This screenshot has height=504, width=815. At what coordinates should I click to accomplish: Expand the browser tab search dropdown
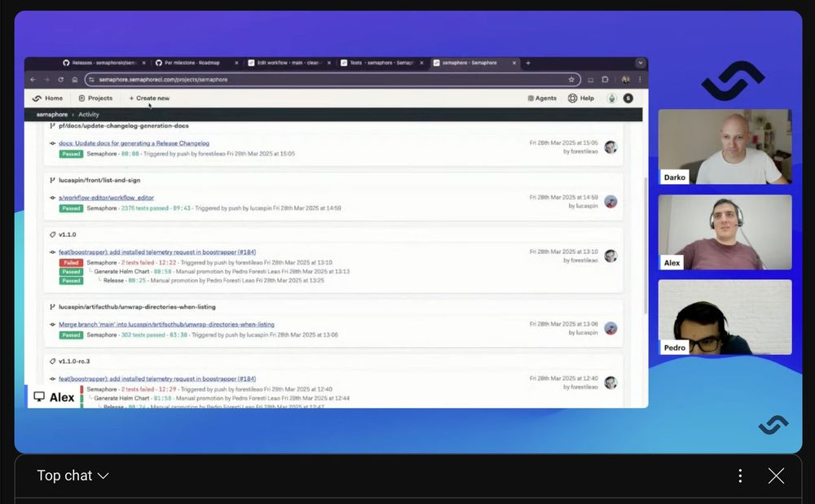pyautogui.click(x=641, y=63)
